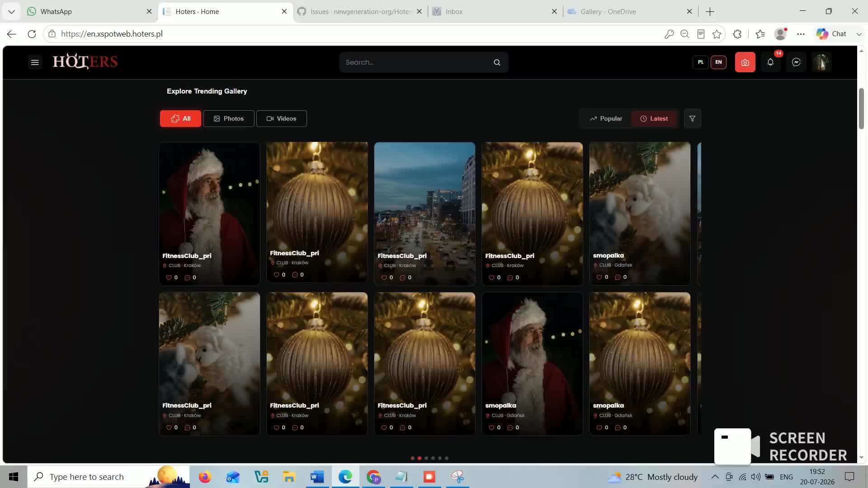Go back with the browser back arrow
Viewport: 868px width, 488px height.
click(11, 34)
